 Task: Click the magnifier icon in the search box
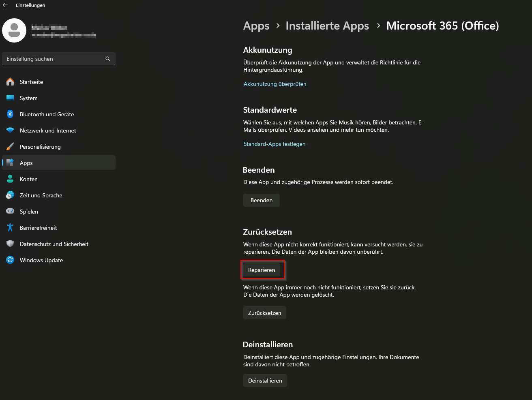(x=108, y=59)
